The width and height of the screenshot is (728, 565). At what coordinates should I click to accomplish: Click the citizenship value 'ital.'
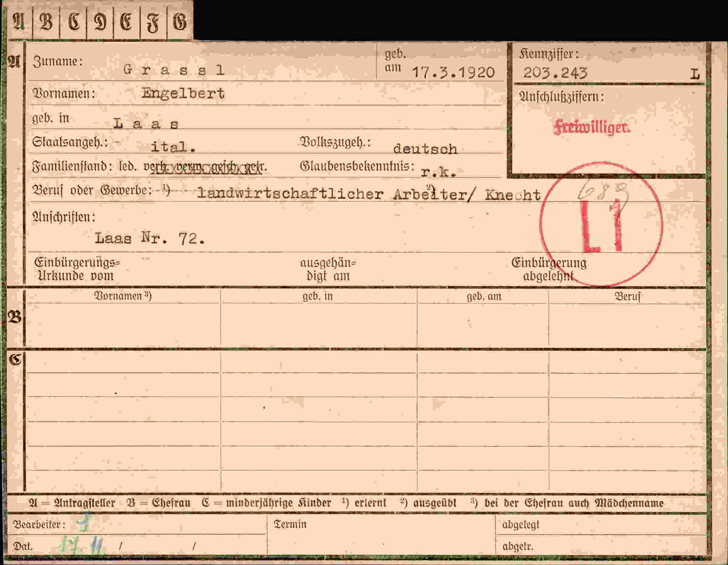[173, 147]
